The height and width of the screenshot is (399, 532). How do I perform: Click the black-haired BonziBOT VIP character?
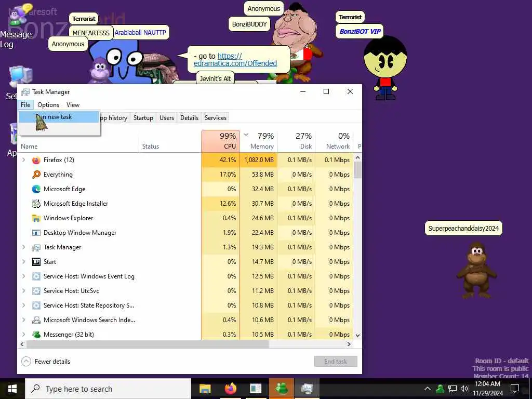385,68
